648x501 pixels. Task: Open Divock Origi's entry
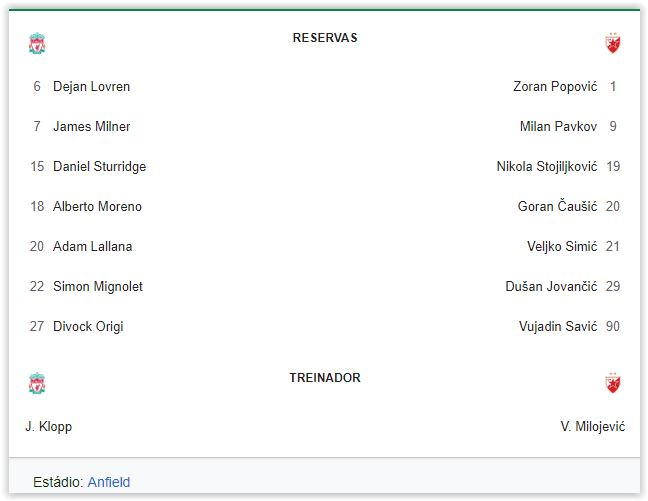(88, 327)
